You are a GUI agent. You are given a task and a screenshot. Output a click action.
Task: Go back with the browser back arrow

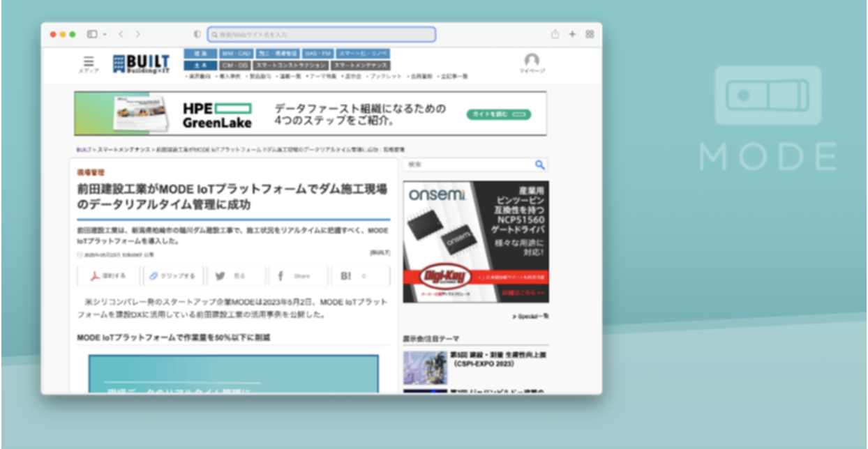click(121, 34)
